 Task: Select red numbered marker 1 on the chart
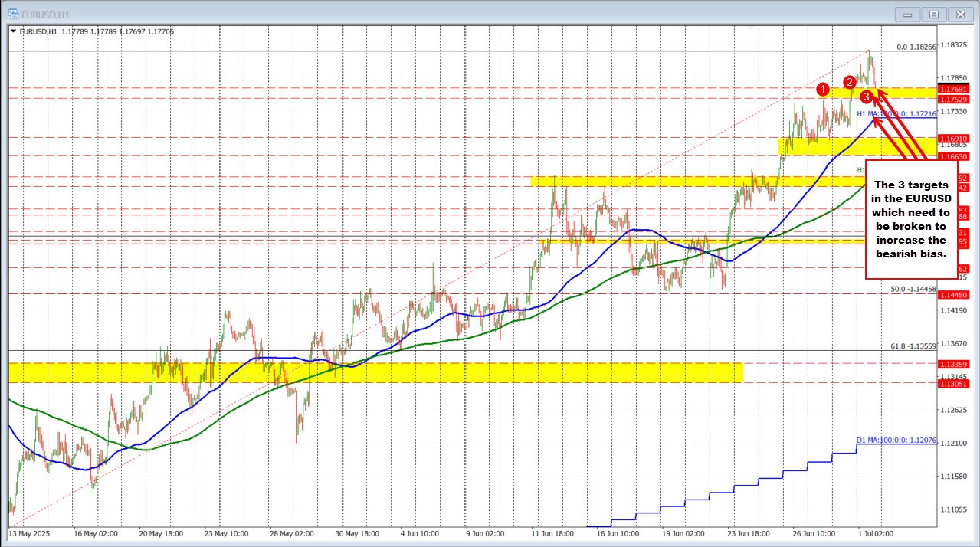pos(824,89)
